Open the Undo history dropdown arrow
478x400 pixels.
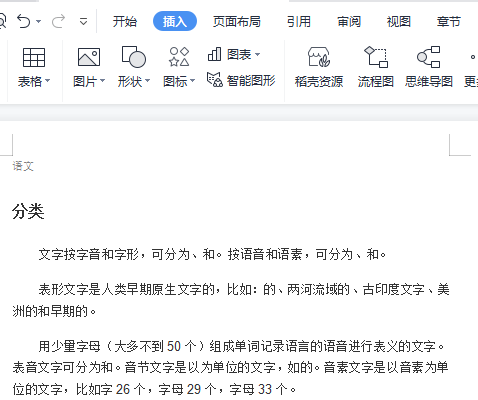click(x=39, y=22)
